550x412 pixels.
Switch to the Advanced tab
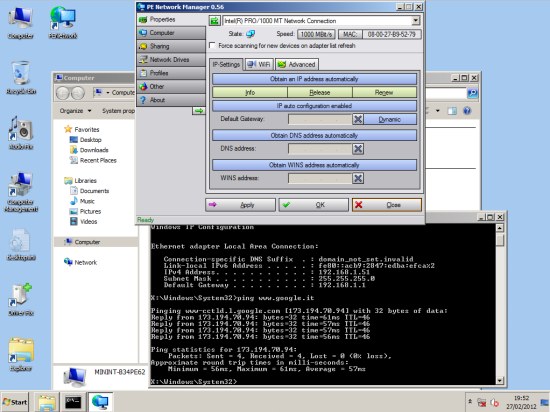297,65
